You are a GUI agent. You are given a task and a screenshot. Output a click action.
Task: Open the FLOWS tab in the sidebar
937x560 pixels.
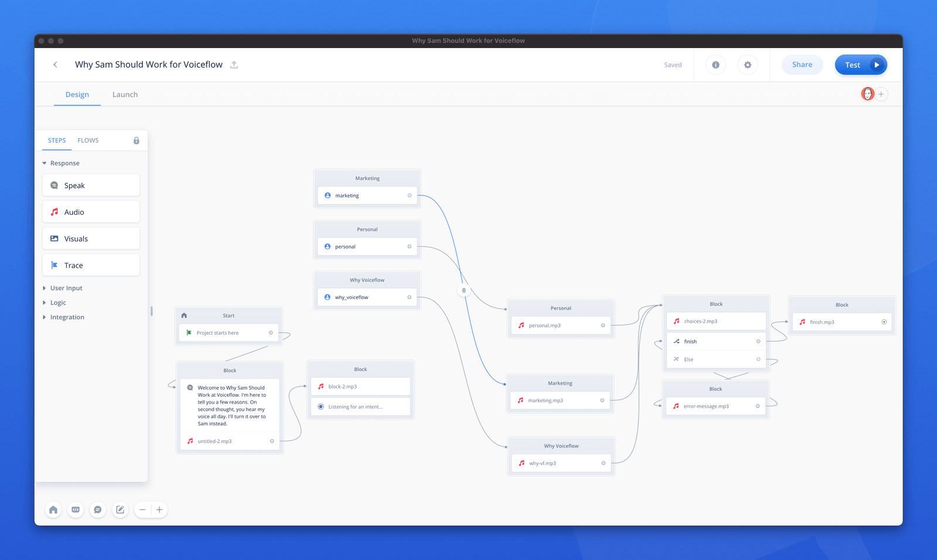(88, 140)
